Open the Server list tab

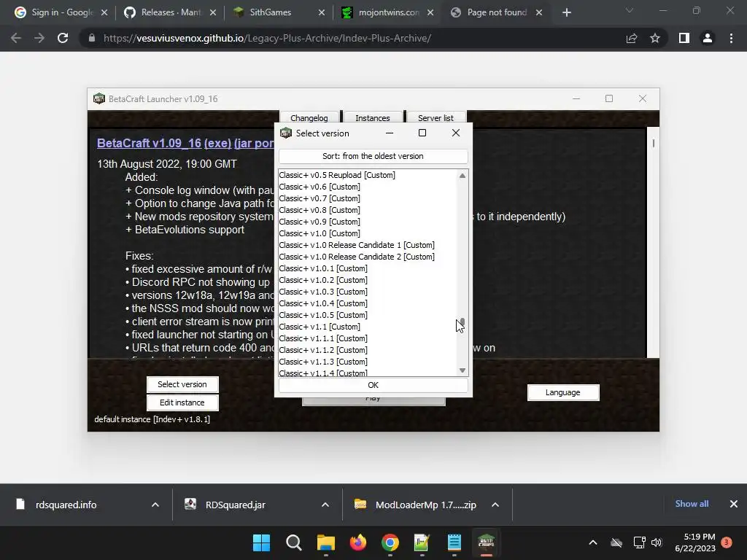click(436, 117)
